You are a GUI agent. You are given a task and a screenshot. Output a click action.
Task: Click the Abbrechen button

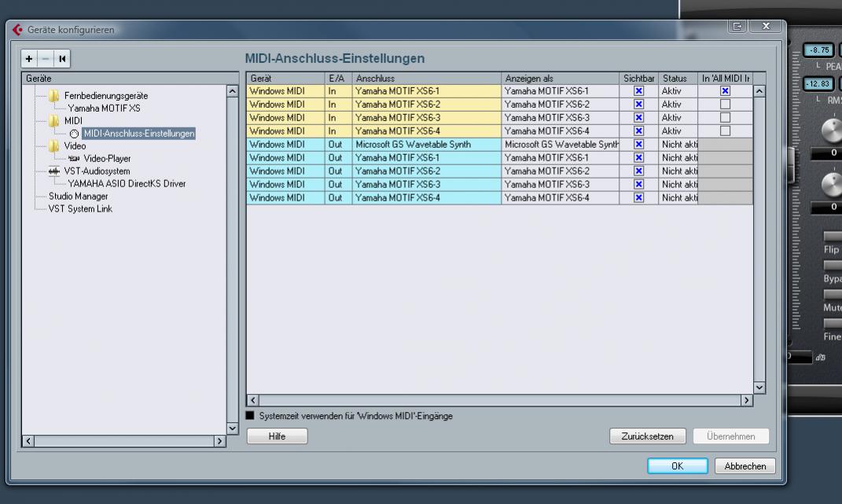[745, 465]
